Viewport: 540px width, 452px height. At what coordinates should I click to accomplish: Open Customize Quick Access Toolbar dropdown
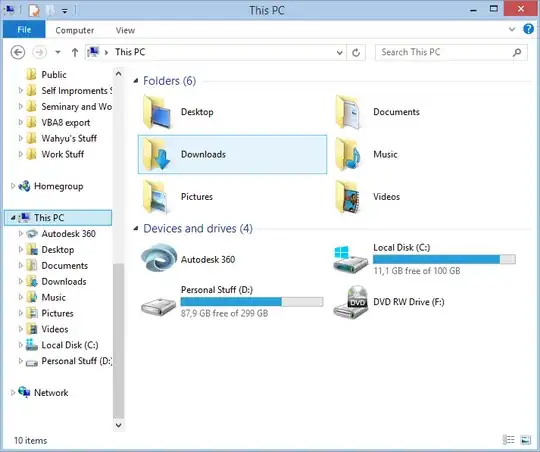coord(64,11)
